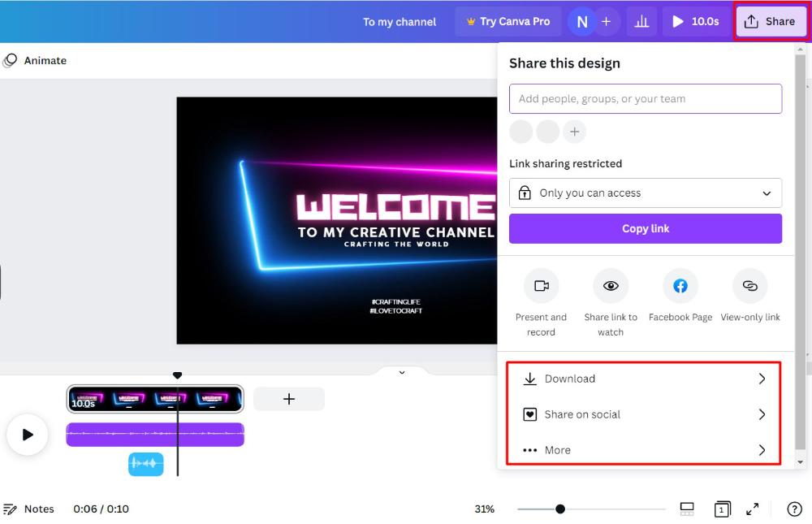Click the Copy link button
Image resolution: width=812 pixels, height=524 pixels.
pos(645,228)
